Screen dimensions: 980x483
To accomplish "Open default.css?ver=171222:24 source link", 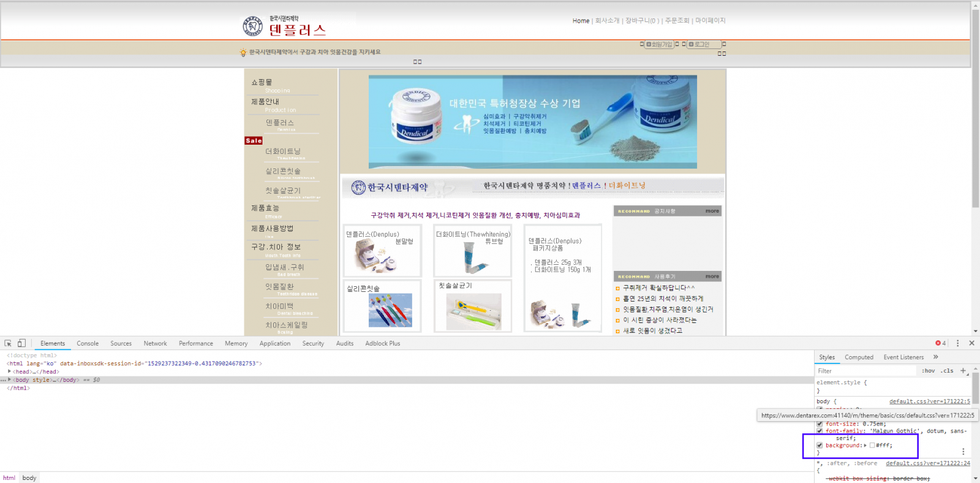I will point(927,463).
